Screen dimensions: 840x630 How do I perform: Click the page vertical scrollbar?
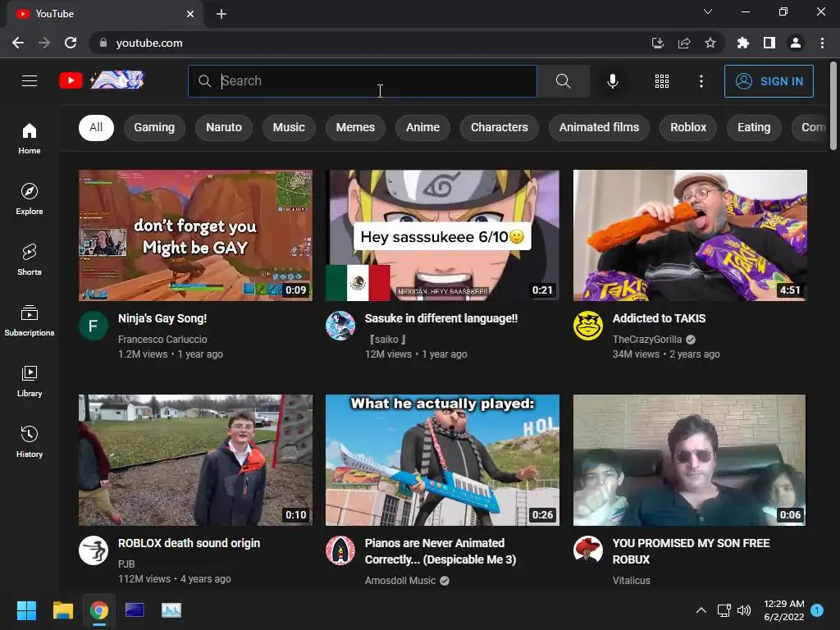point(833,106)
